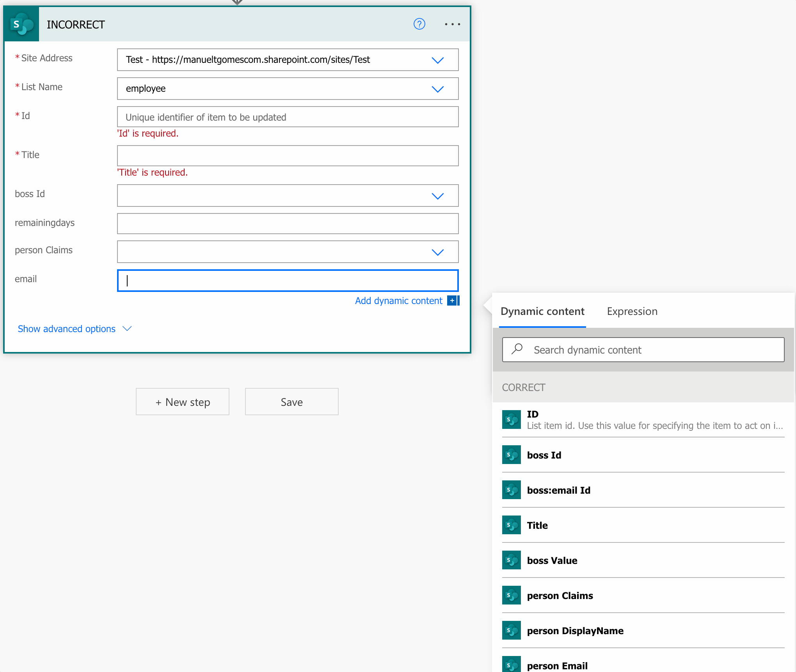Open the ellipsis menu on INCORRECT action

pyautogui.click(x=452, y=24)
